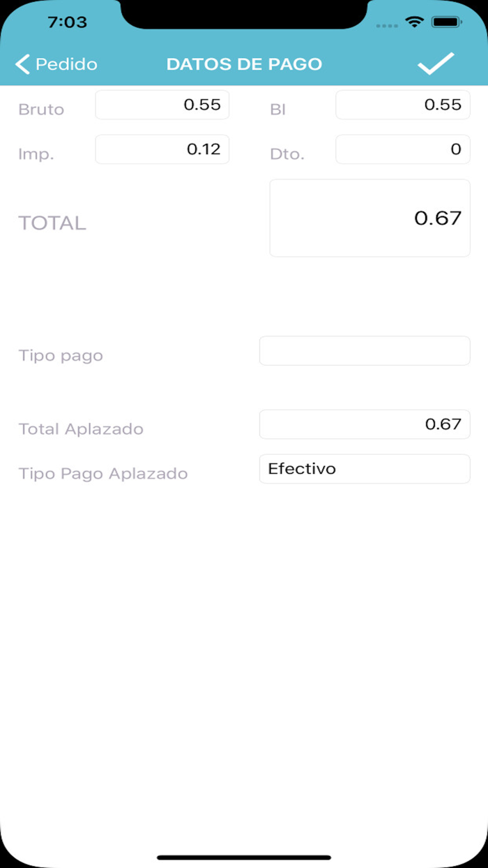Select the Bruto amount field showing 0.55
The width and height of the screenshot is (488, 868).
coord(162,105)
